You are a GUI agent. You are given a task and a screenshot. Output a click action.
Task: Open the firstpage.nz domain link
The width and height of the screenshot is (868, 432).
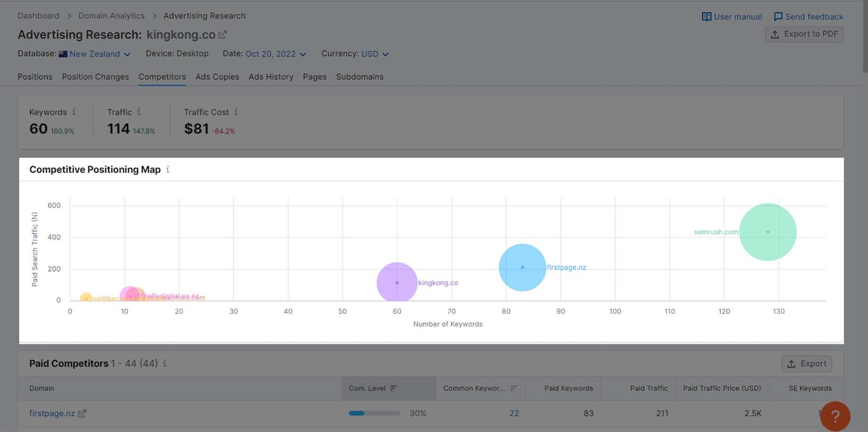tap(52, 414)
